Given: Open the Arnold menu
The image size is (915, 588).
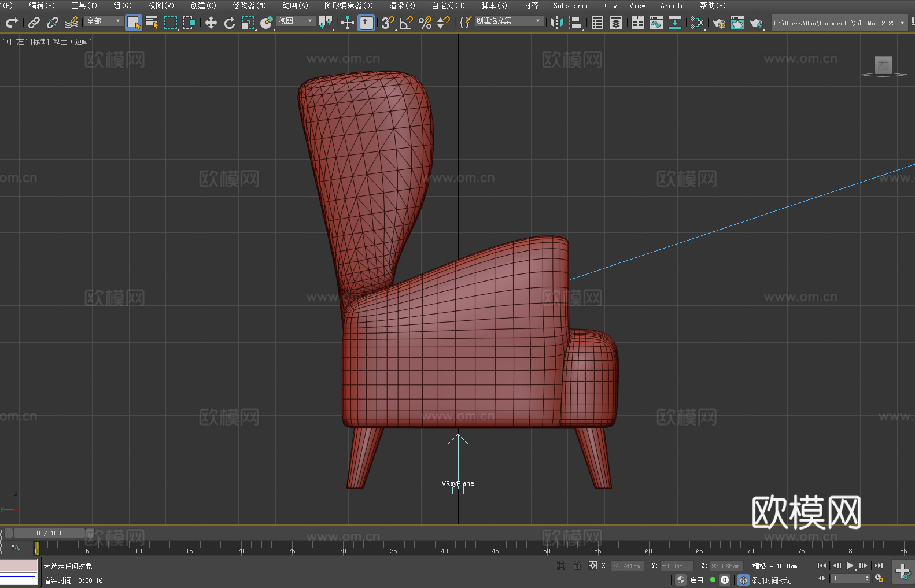Looking at the screenshot, I should pos(672,5).
